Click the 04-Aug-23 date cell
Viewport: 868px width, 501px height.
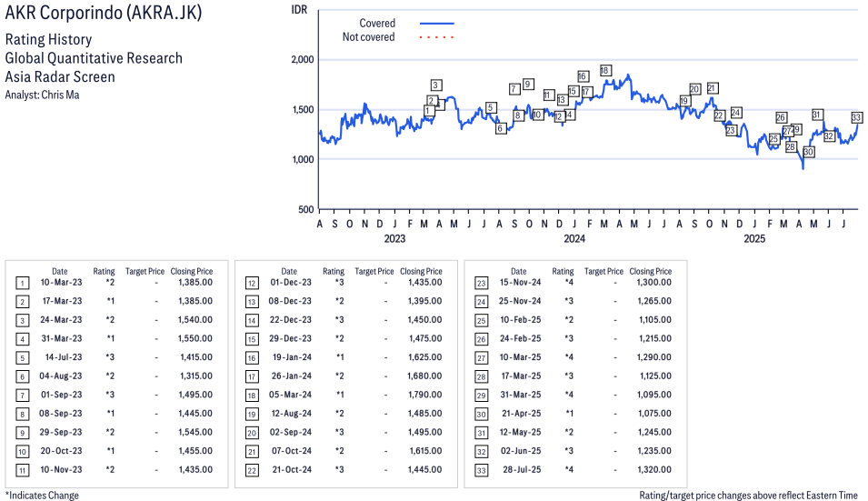click(x=60, y=376)
